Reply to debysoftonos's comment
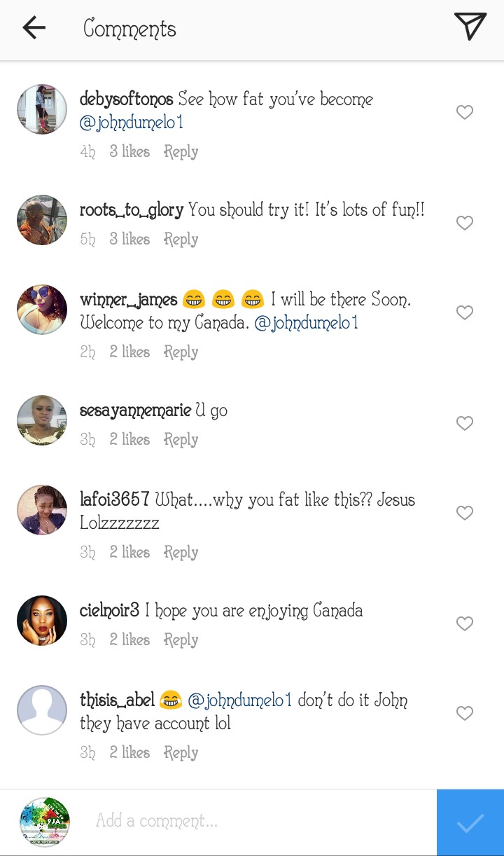The height and width of the screenshot is (856, 504). coord(181,152)
